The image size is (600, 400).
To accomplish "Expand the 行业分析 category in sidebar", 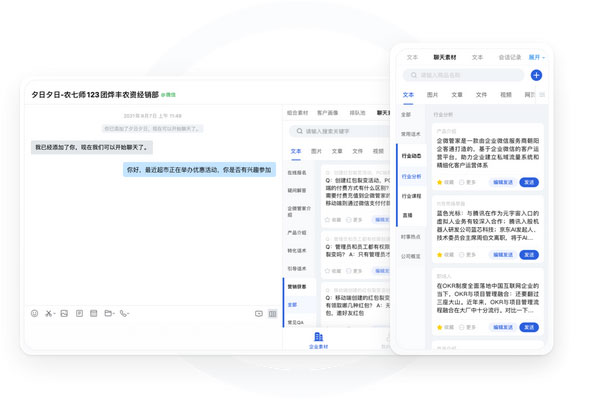I will coord(411,176).
